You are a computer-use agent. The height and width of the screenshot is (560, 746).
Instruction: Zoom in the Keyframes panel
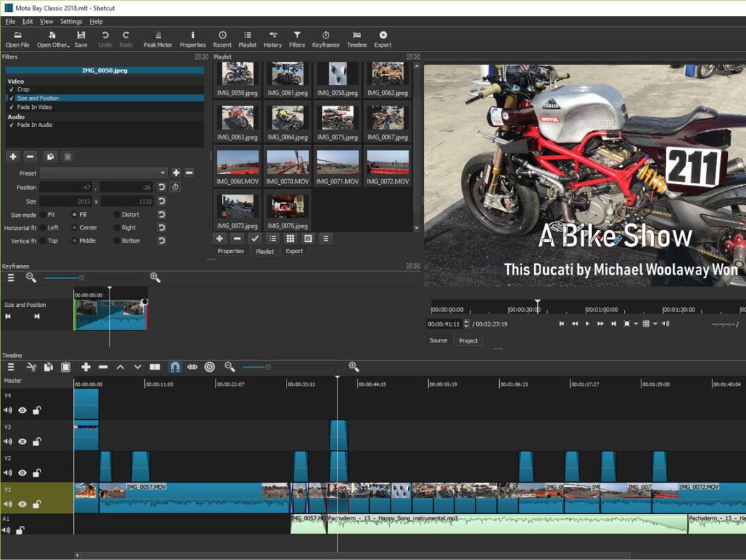[x=155, y=278]
